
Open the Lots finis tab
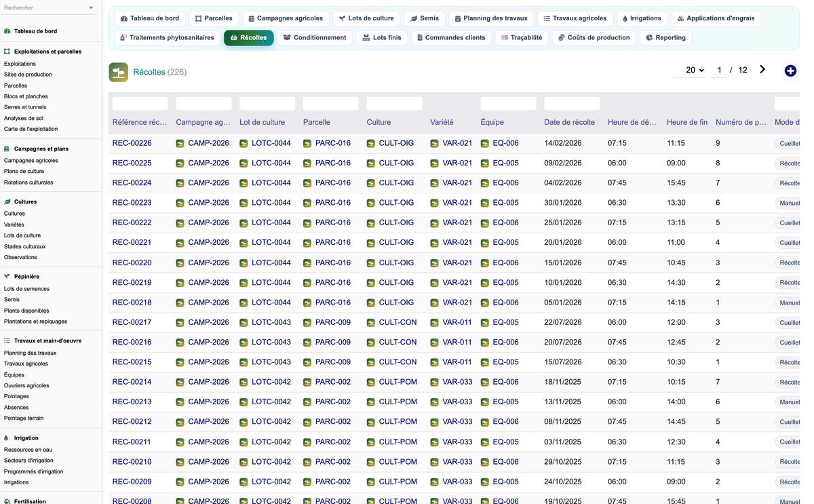click(382, 37)
